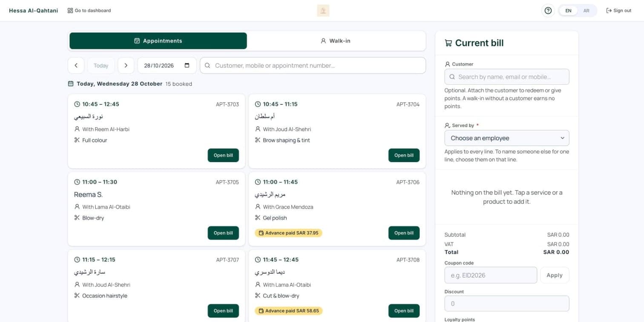Click the 'Brow shaping & tint' service text
This screenshot has width=644, height=322.
pos(286,140)
